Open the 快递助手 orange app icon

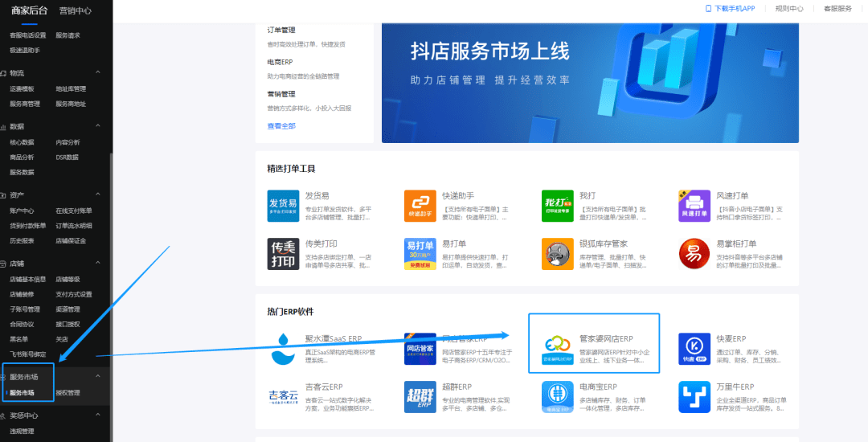click(x=420, y=206)
